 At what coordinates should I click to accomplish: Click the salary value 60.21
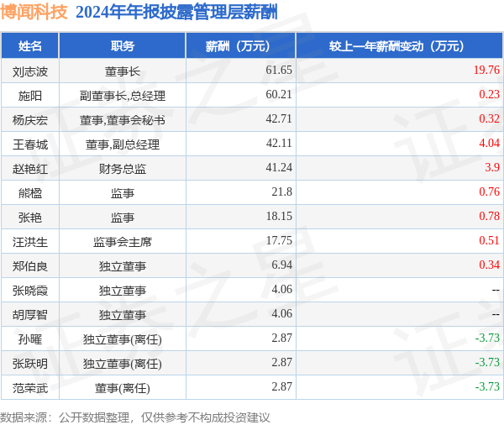279,95
